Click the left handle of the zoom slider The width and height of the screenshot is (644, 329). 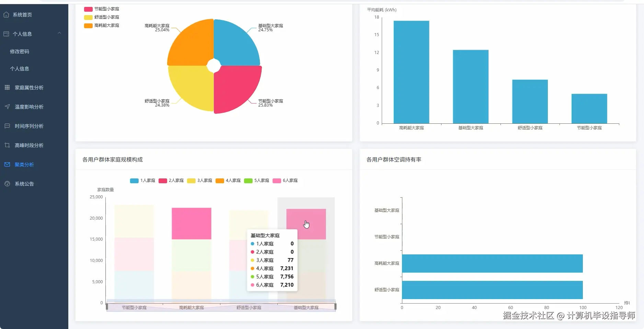pyautogui.click(x=107, y=306)
